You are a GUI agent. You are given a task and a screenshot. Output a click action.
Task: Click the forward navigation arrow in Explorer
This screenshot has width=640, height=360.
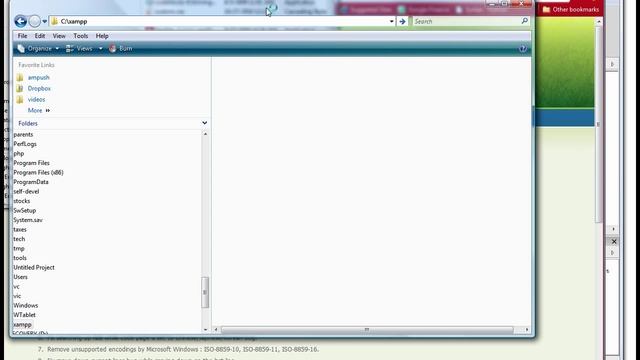35,21
